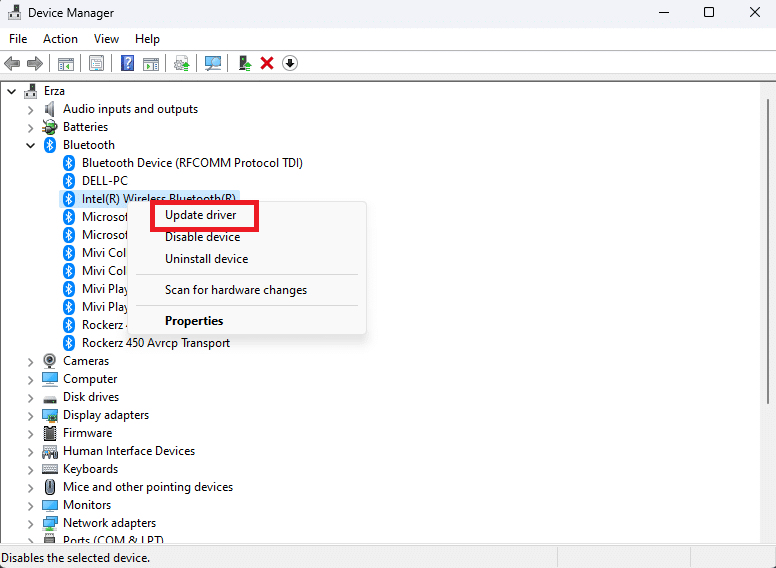Click the blue question mark Help toolbar icon
Image resolution: width=776 pixels, height=568 pixels.
coord(127,63)
